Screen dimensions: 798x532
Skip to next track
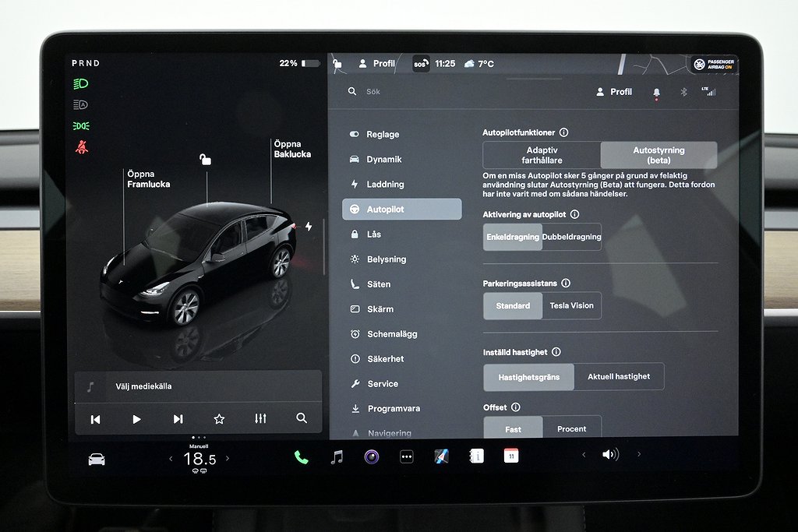click(x=178, y=419)
